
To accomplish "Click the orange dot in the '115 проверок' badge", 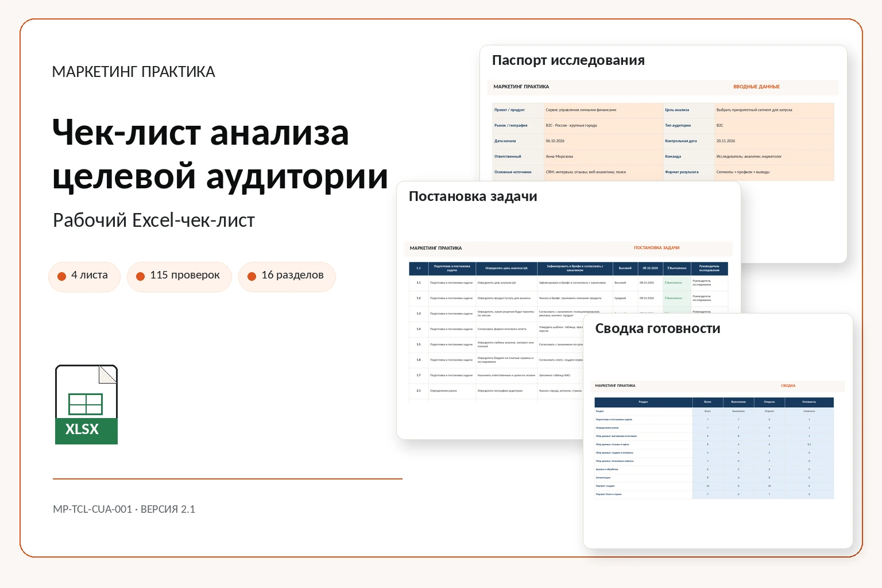I will click(x=140, y=276).
